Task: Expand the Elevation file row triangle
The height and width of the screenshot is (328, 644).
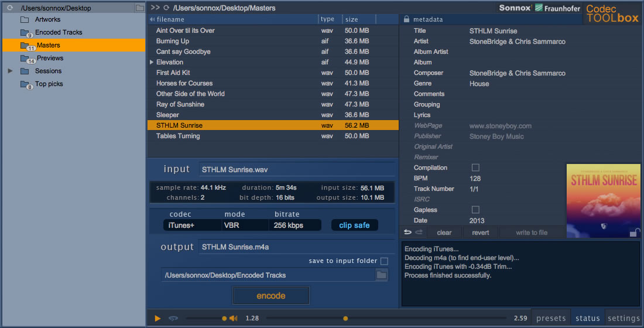Action: (152, 62)
